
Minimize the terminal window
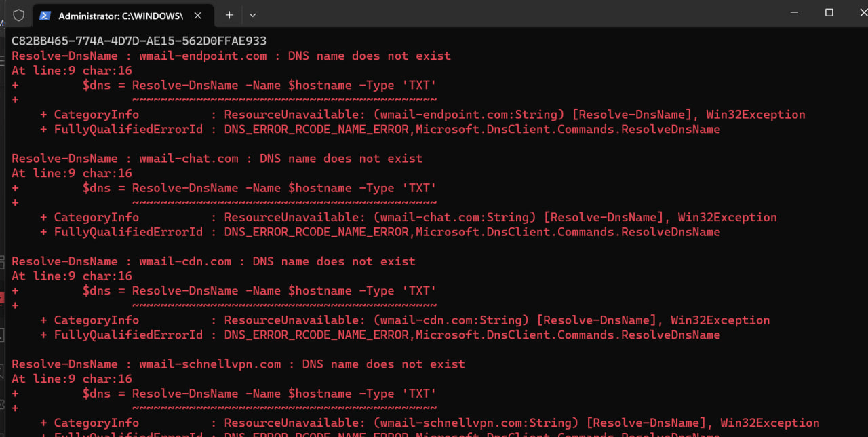point(796,13)
